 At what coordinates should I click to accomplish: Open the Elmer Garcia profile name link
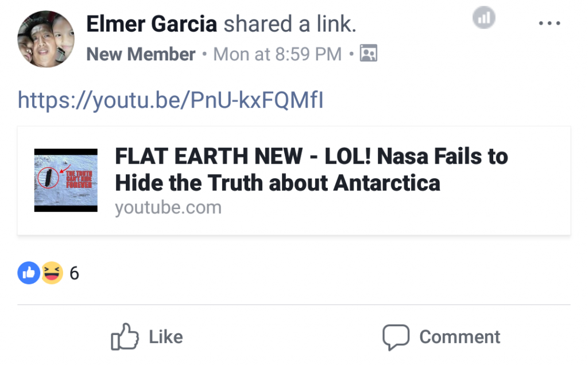[152, 24]
